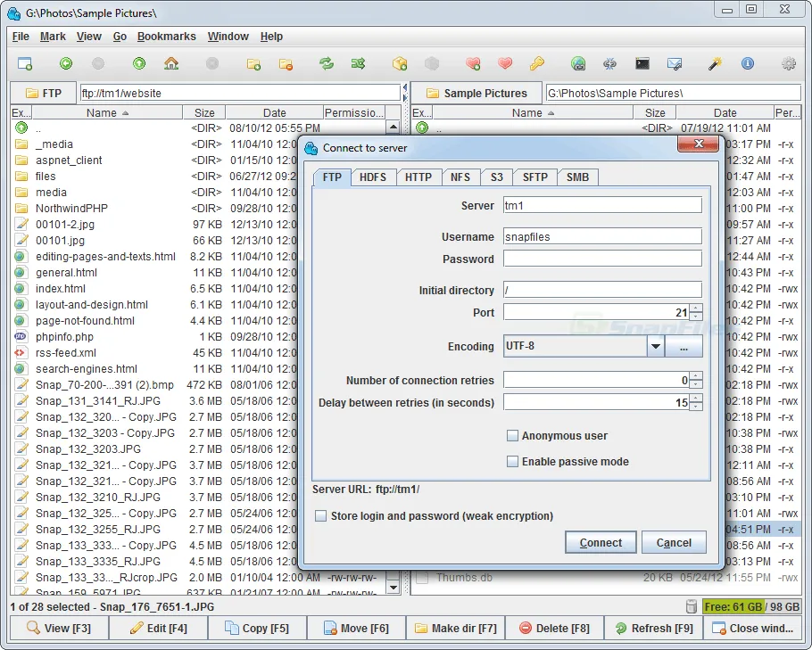
Task: Click Connect to server globe icon
Action: click(578, 63)
